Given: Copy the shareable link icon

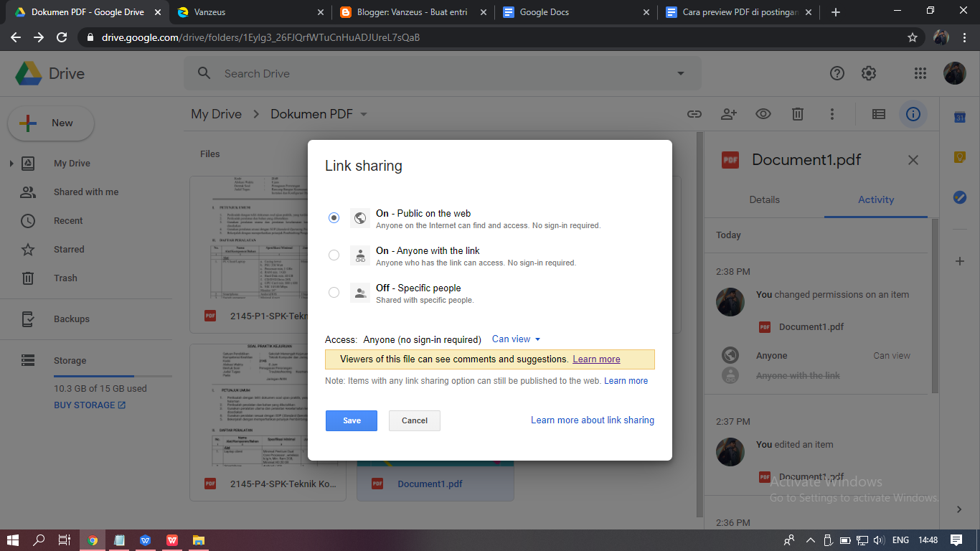Looking at the screenshot, I should [x=694, y=114].
